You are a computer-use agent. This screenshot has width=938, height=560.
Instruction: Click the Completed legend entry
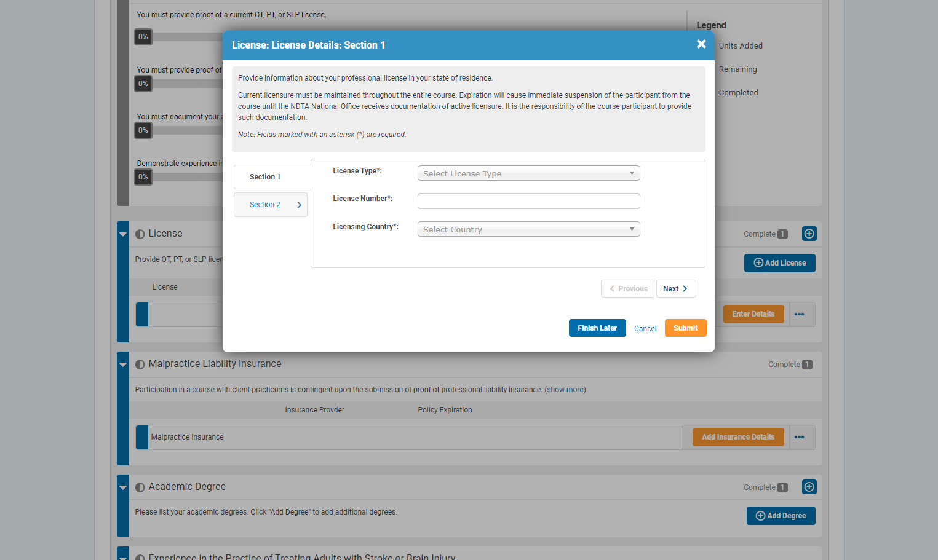click(x=738, y=93)
